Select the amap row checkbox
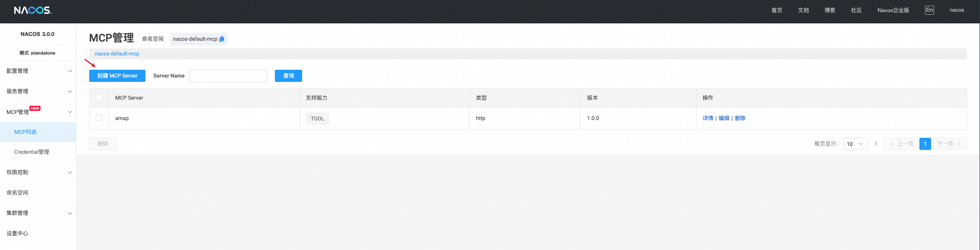 99,118
